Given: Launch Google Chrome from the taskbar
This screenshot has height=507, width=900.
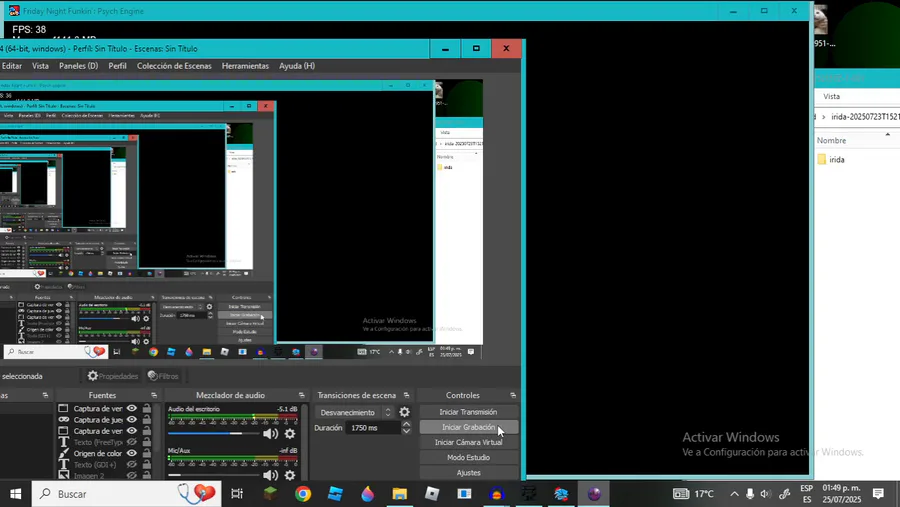Looking at the screenshot, I should point(302,494).
